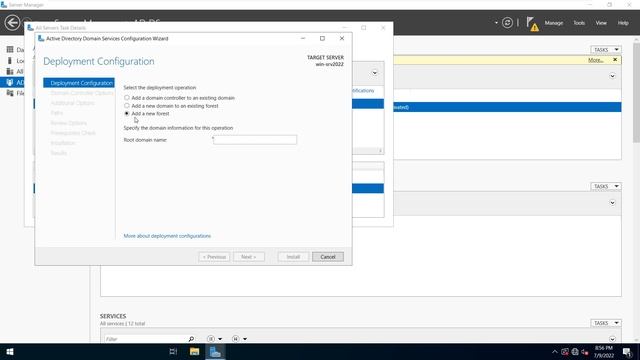This screenshot has width=640, height=360.
Task: Open the Help menu
Action: (623, 23)
